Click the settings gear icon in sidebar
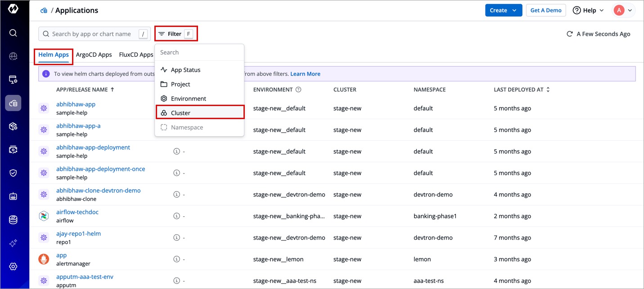Image resolution: width=644 pixels, height=289 pixels. (13, 267)
